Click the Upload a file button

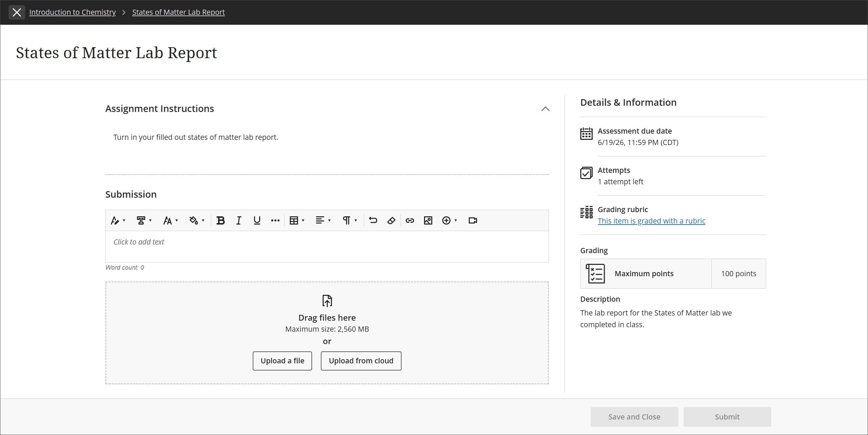coord(282,361)
